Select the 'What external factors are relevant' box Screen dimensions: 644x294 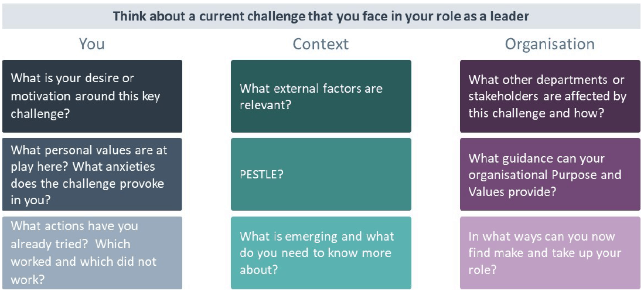[321, 96]
